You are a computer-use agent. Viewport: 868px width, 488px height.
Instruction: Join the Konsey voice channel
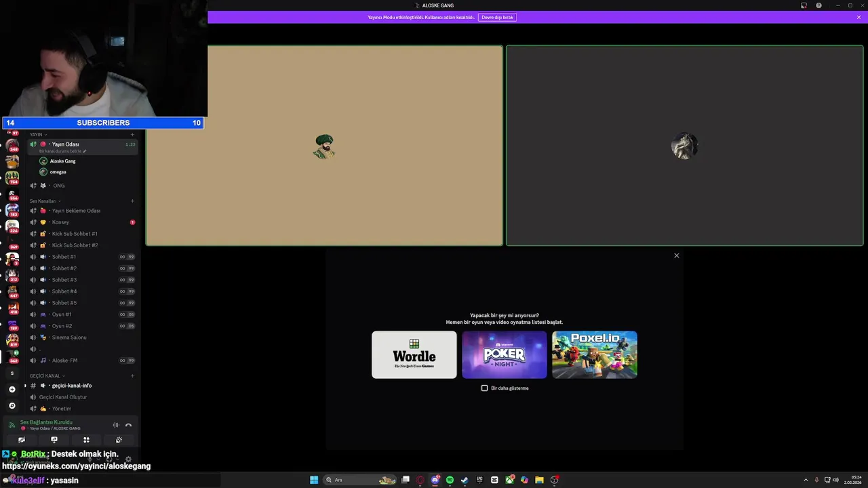coord(83,222)
